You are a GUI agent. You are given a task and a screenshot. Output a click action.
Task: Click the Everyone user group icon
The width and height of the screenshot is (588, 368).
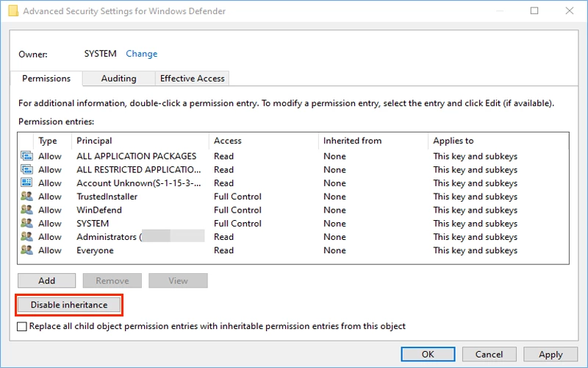(26, 250)
